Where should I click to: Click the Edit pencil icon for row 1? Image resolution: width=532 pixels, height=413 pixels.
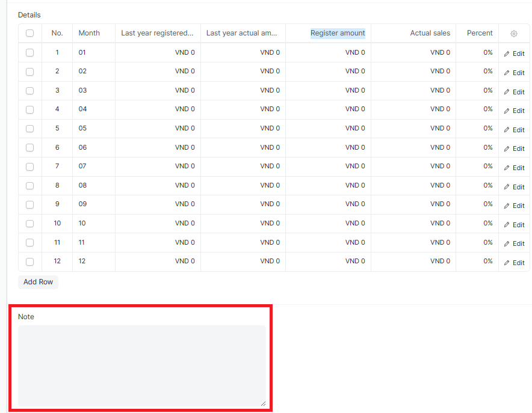[507, 54]
